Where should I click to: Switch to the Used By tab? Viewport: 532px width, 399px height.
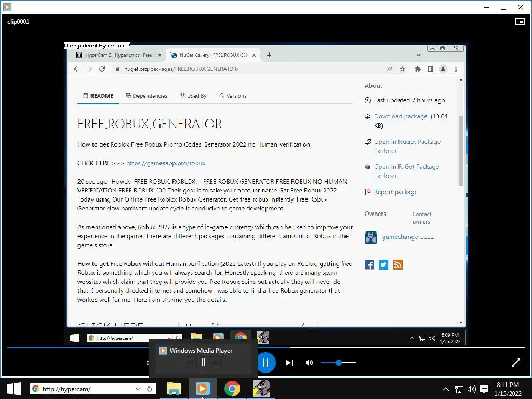pos(193,96)
